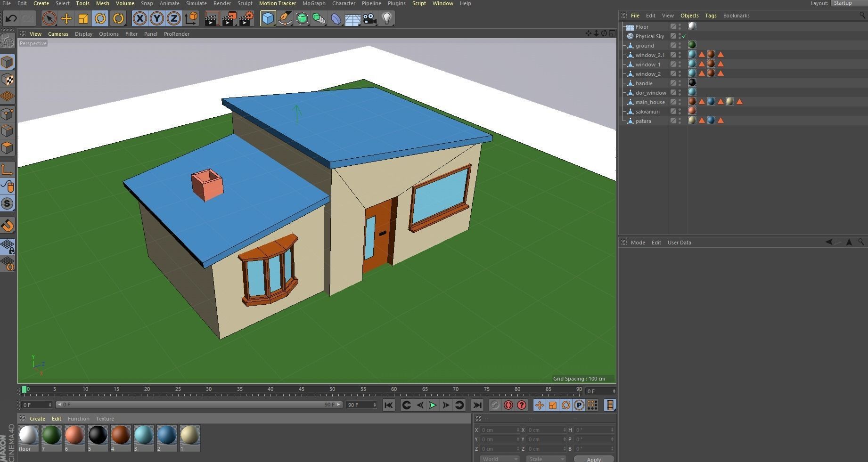Activate the Rotate tool
This screenshot has width=868, height=462.
tap(100, 18)
